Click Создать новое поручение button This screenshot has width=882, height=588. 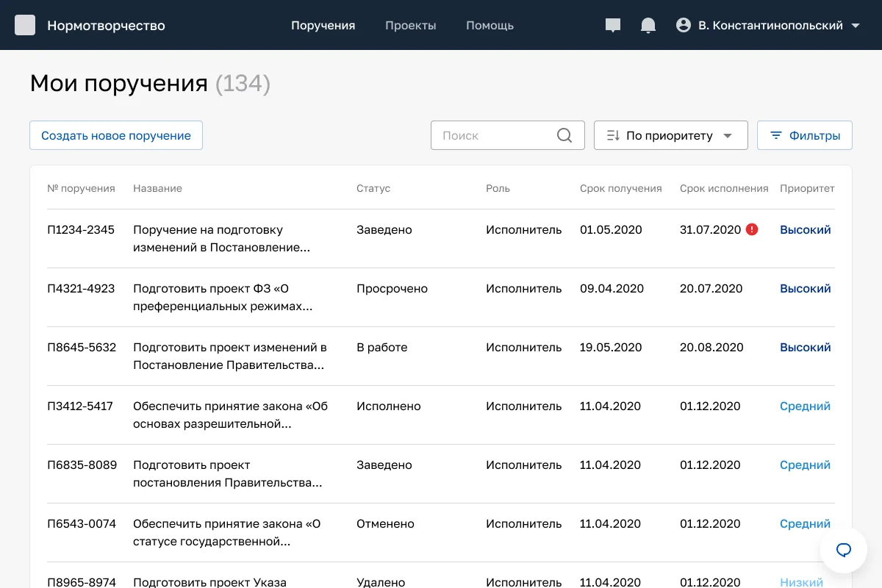coord(116,135)
